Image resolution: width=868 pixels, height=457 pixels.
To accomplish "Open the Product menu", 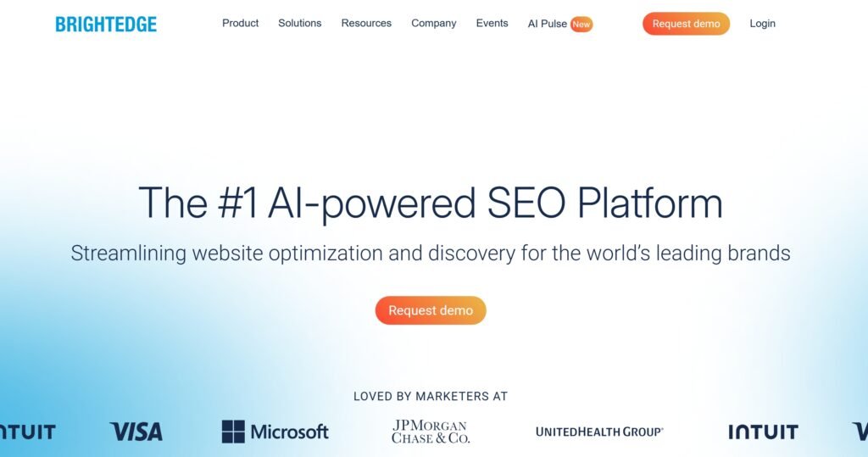I will (240, 23).
